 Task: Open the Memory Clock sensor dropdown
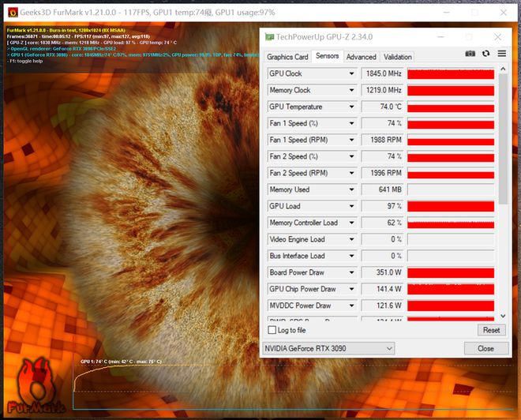point(351,90)
